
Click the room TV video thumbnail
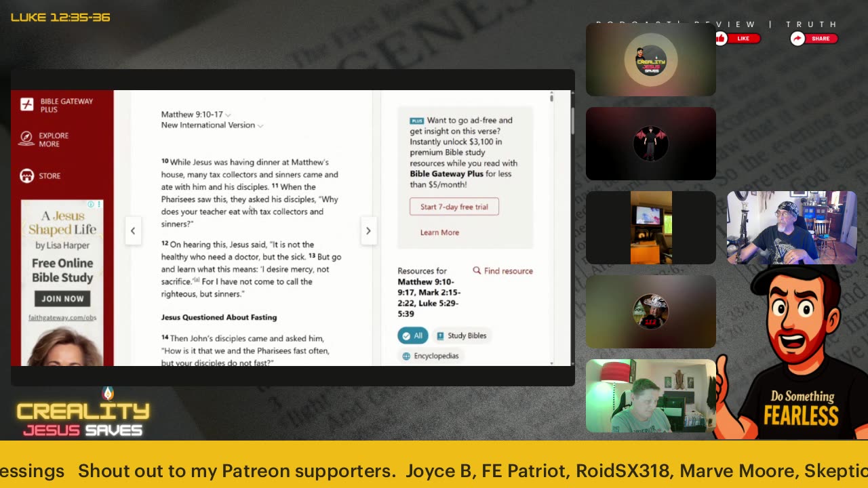click(x=651, y=228)
